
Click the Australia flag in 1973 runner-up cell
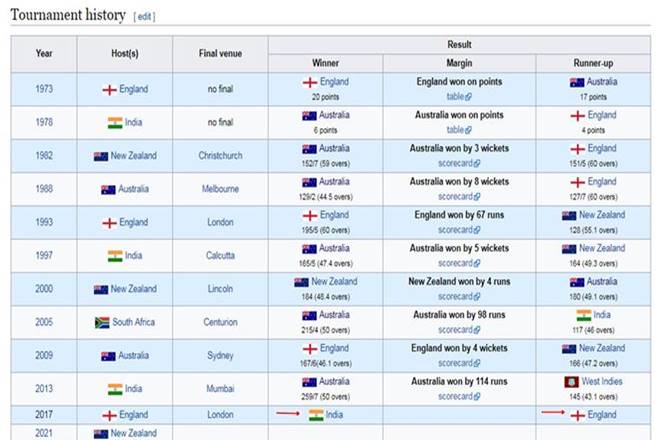click(577, 83)
